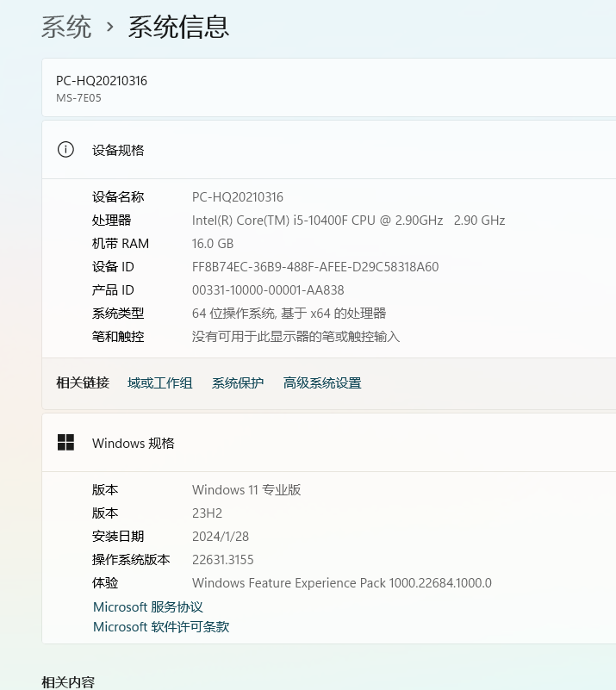This screenshot has height=690, width=616.
Task: Select the 笔和触控 value text
Action: click(x=296, y=337)
